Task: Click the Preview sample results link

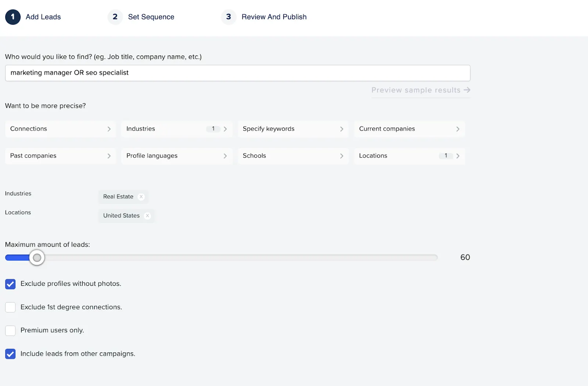Action: 416,90
